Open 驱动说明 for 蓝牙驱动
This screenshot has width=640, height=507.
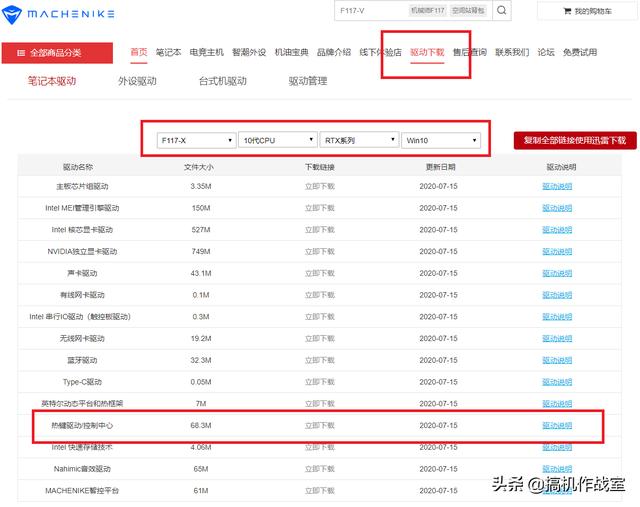click(557, 360)
